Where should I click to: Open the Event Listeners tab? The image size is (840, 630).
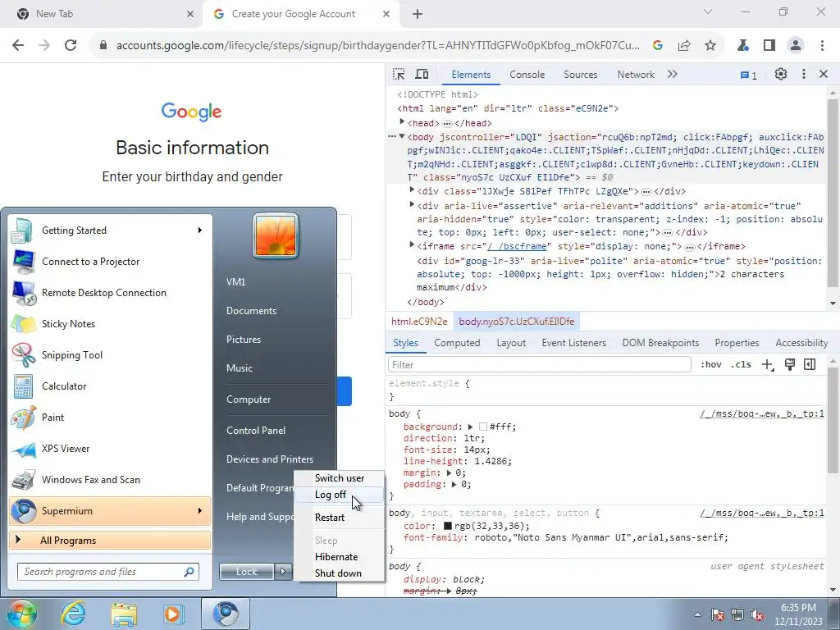[573, 343]
